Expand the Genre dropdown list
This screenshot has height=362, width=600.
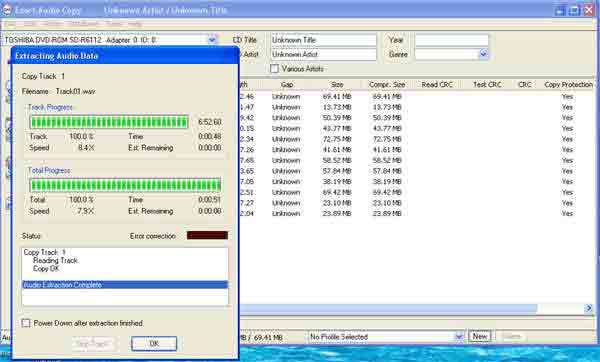pos(484,54)
